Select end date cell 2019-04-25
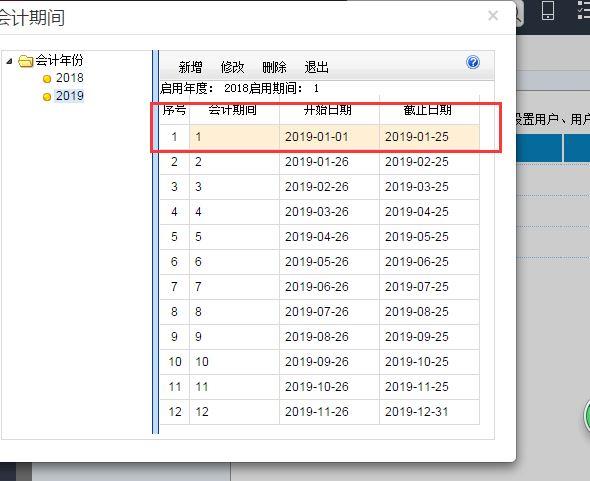Viewport: 590px width, 481px height. point(429,212)
